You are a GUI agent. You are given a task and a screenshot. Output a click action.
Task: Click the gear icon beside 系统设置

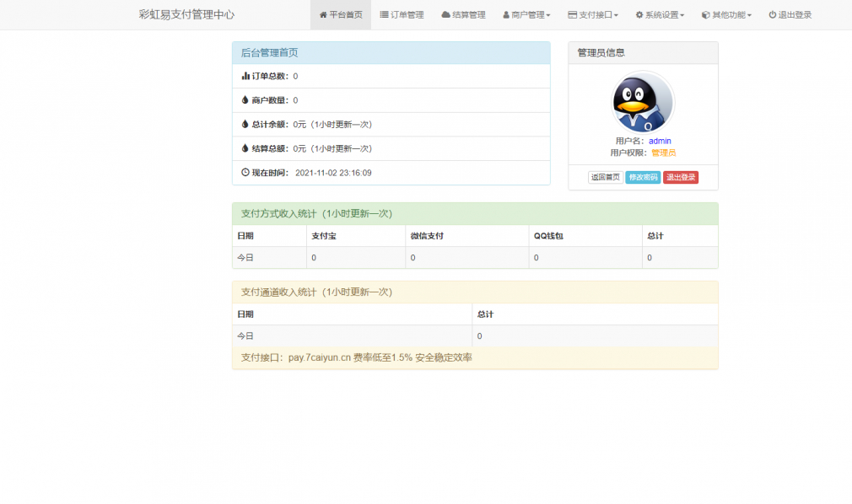coord(640,14)
